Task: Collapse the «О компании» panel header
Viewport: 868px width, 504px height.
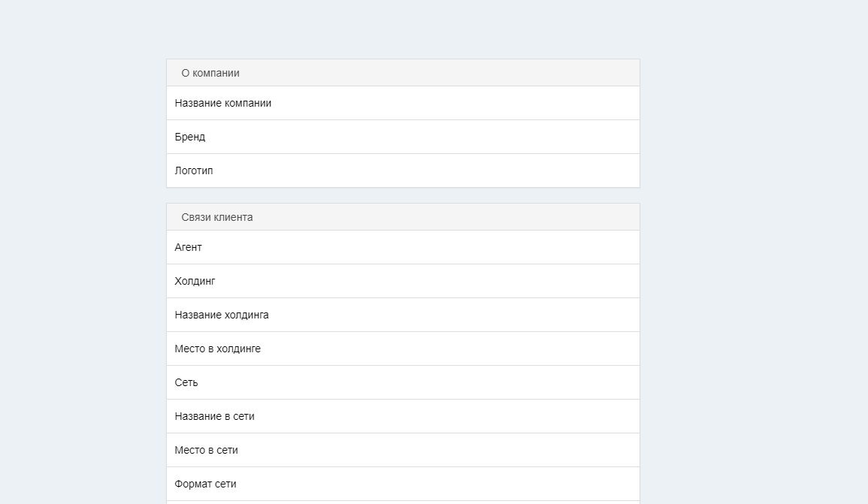Action: (402, 73)
